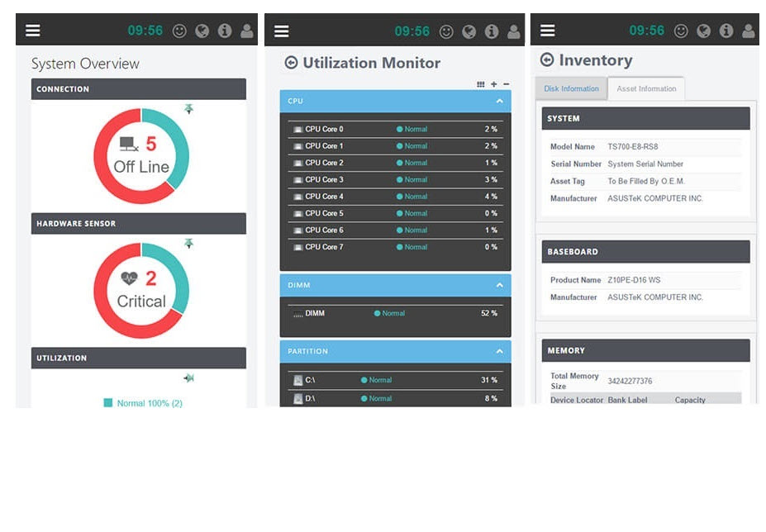Open hamburger menu on Inventory screen

tap(547, 31)
